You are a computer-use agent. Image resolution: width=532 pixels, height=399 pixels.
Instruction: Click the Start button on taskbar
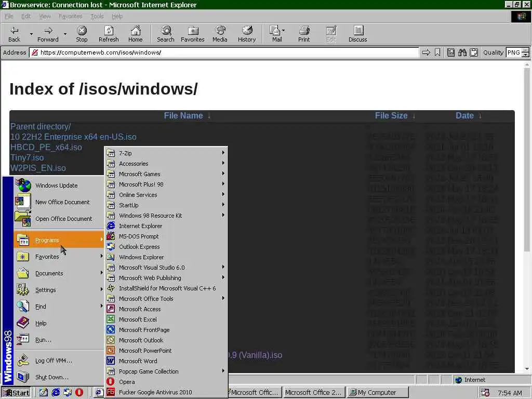pyautogui.click(x=16, y=393)
